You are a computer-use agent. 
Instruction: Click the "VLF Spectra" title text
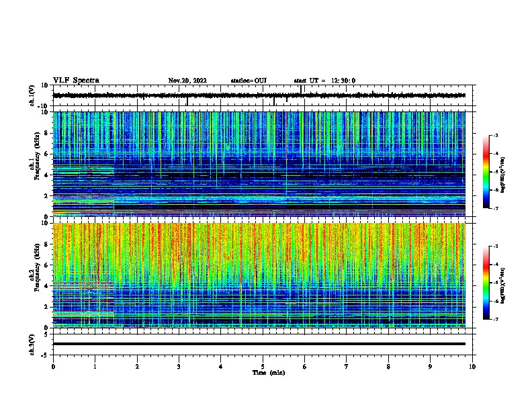point(76,81)
